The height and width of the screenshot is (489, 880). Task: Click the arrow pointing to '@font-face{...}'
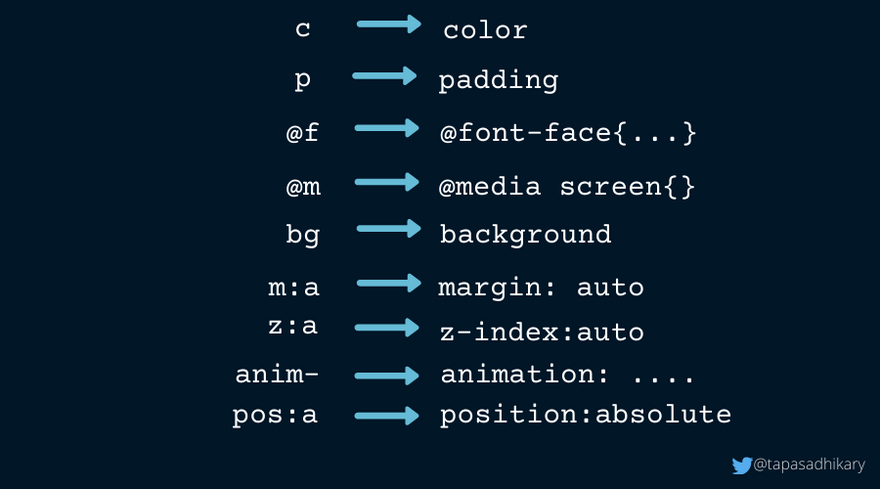[387, 128]
